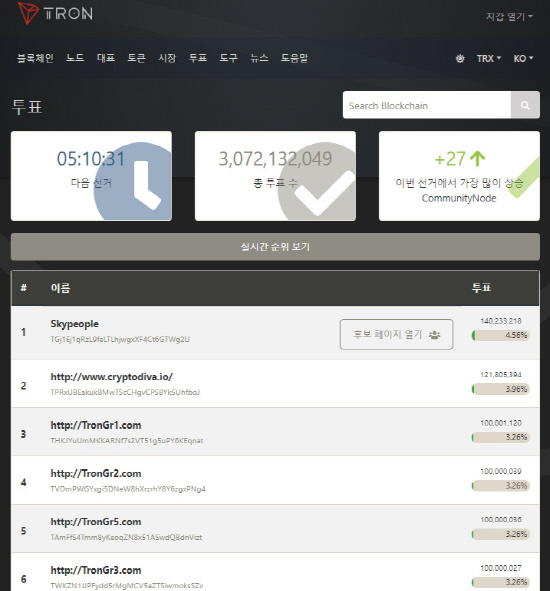
Task: Open http://TronGr2.com candidate
Action: pos(96,473)
